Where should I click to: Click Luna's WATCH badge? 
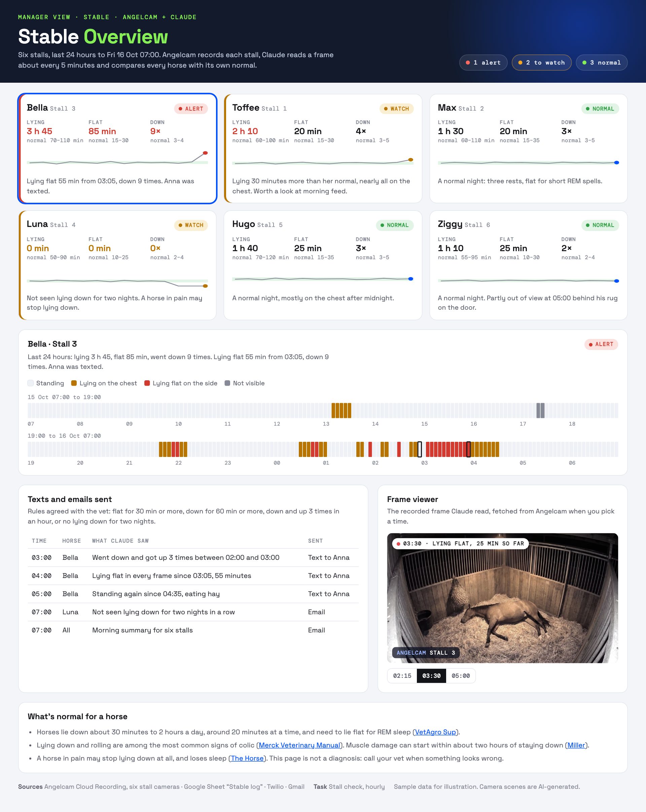(x=191, y=225)
